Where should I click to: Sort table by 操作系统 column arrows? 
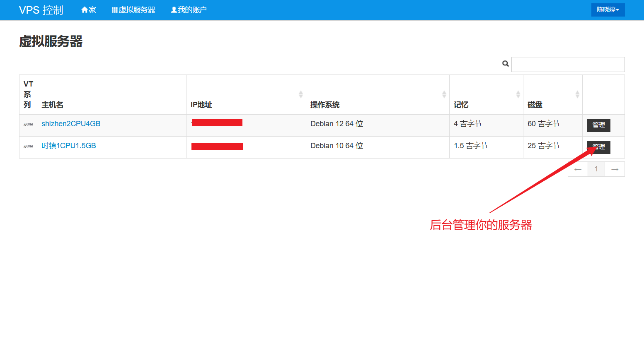pos(444,94)
